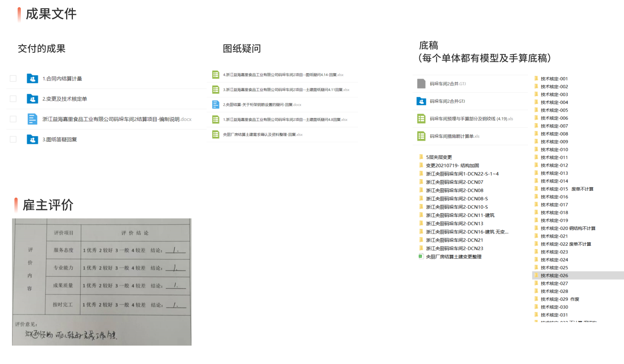624x364 pixels.
Task: Select the checkbox for 3.图纸答疑回复
Action: point(13,139)
